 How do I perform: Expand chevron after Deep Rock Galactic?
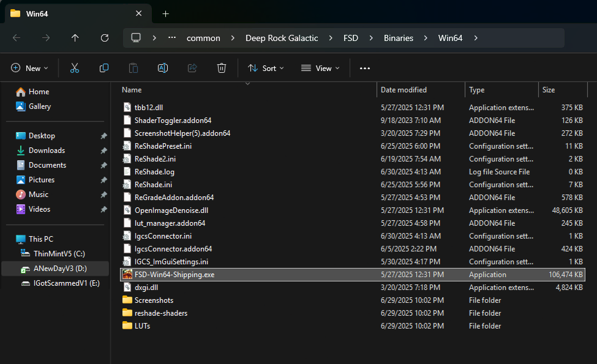tap(331, 38)
